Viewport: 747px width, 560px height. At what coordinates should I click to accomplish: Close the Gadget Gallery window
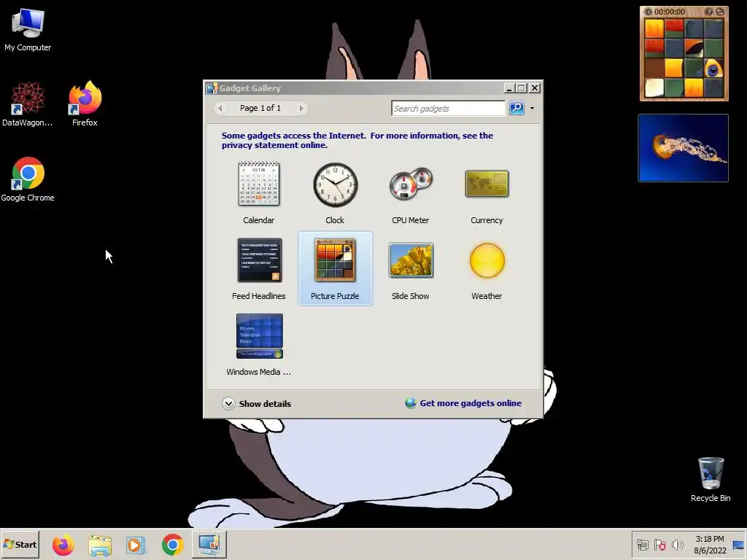[535, 88]
